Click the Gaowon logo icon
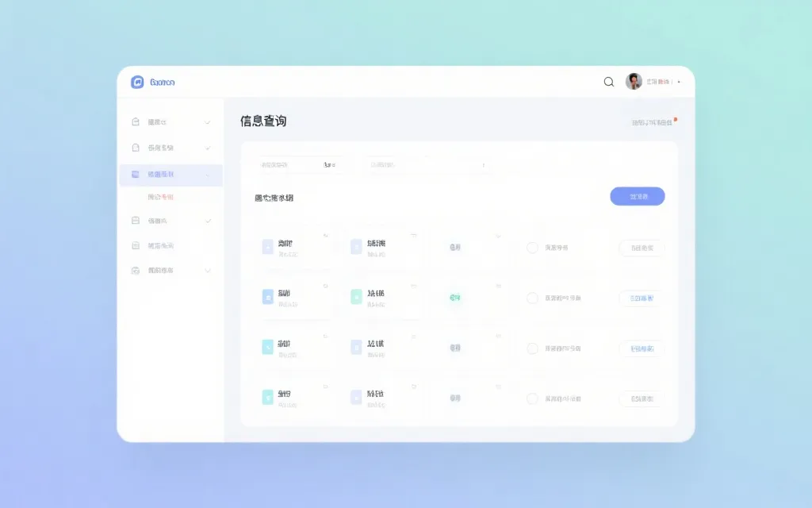Viewport: 812px width, 508px height. tap(136, 82)
